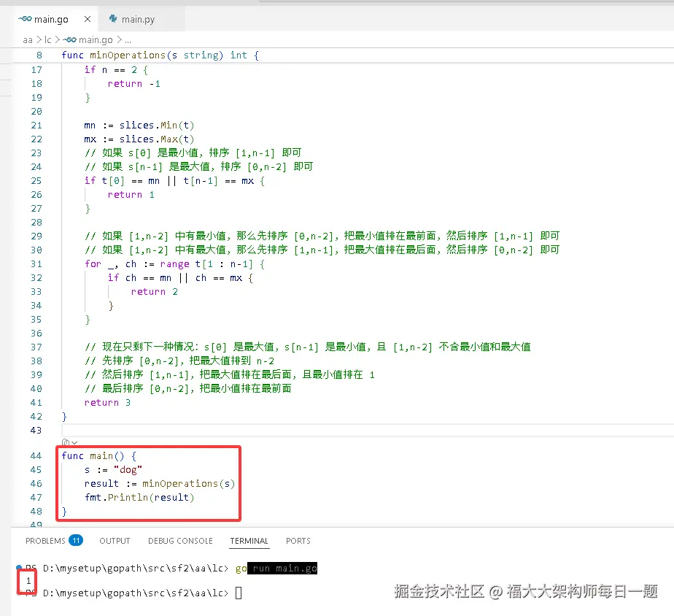
Task: Click 'if ch == mn || ch == mx' line
Action: 180,277
